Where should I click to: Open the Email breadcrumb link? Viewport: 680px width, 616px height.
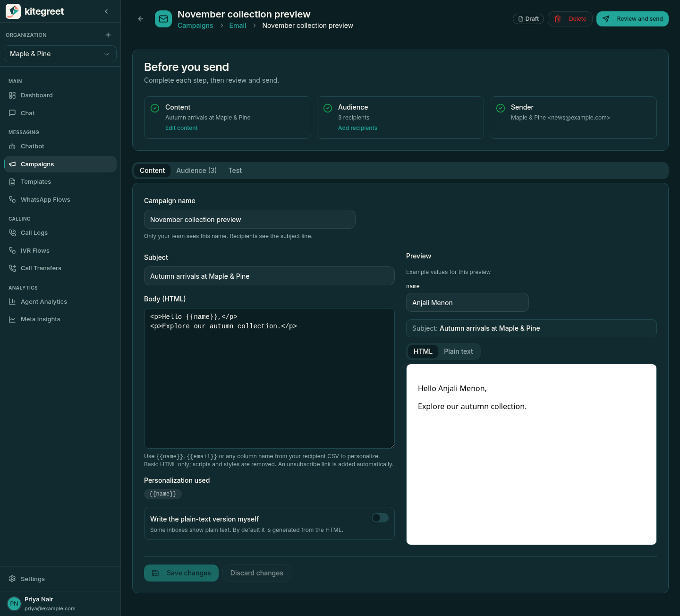(238, 26)
